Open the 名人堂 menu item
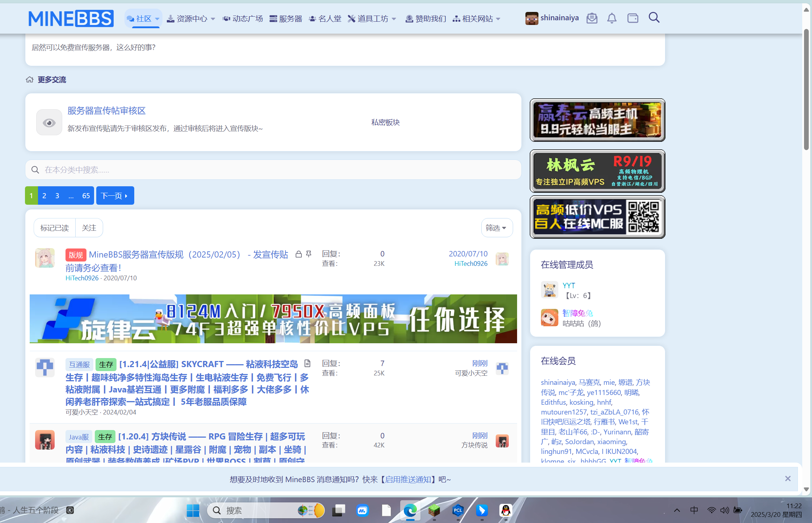The height and width of the screenshot is (523, 812). 325,19
